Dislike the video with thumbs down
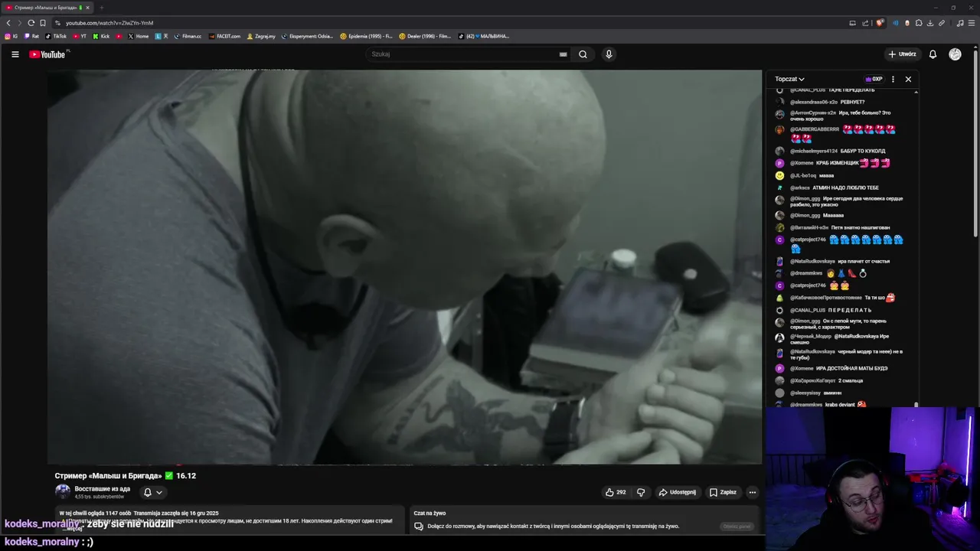The height and width of the screenshot is (551, 980). tap(641, 492)
